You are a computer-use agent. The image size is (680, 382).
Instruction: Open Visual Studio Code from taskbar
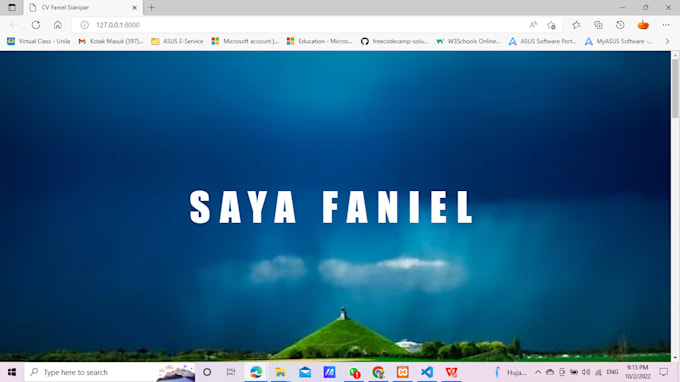[x=427, y=372]
